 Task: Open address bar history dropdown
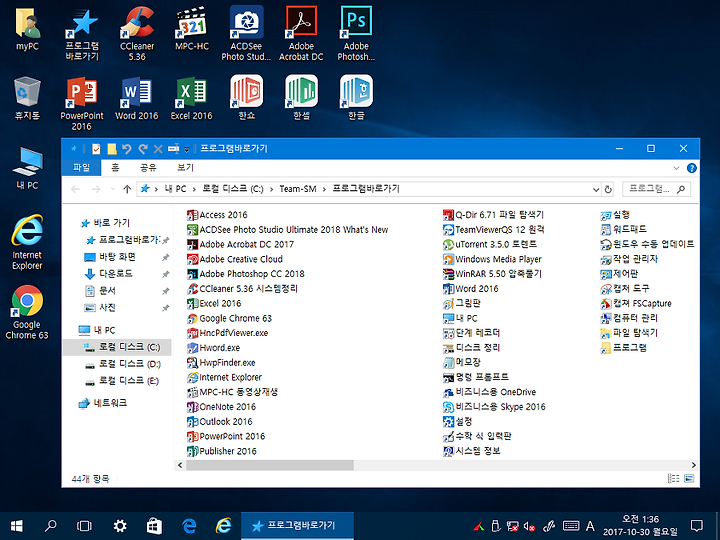[x=596, y=189]
